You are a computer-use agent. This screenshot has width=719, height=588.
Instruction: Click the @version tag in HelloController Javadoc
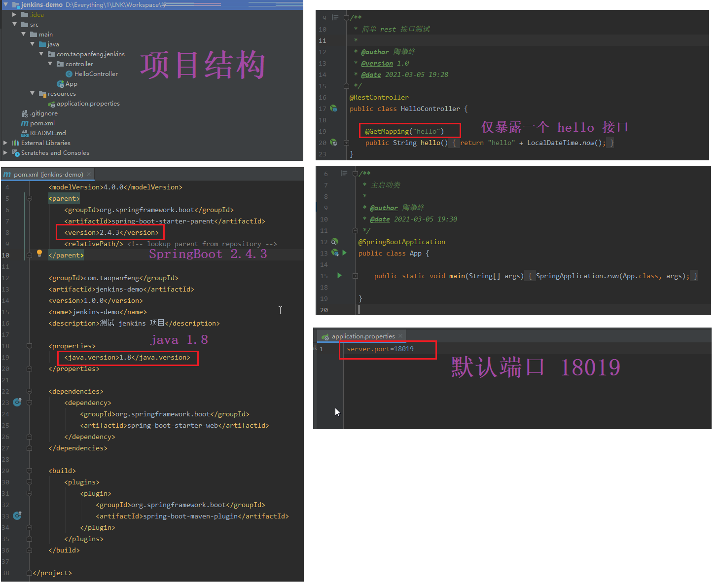tap(377, 63)
